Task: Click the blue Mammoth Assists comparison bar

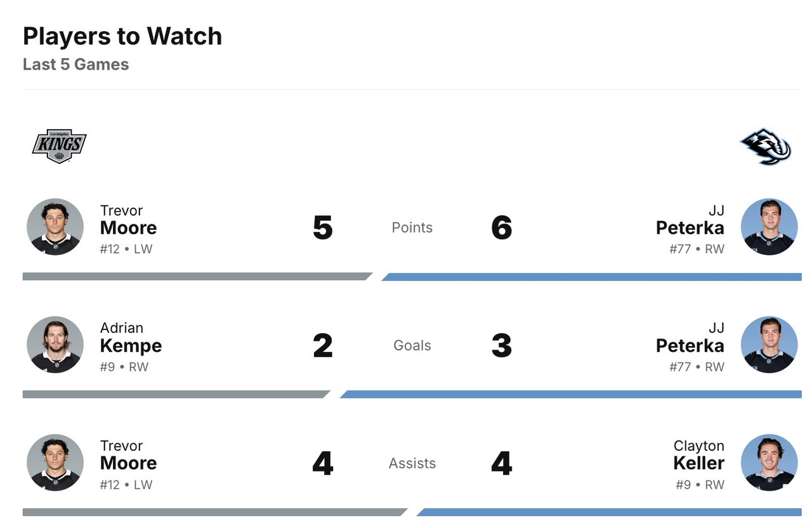Action: (x=609, y=512)
